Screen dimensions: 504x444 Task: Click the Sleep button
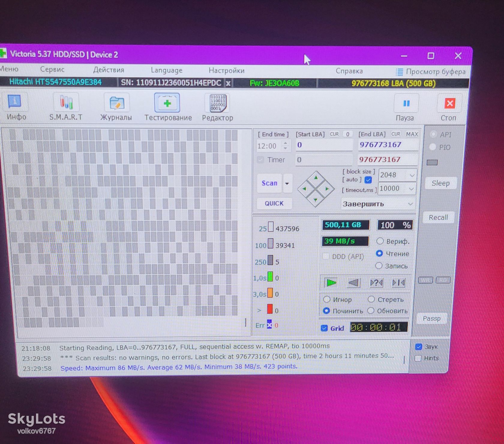(x=441, y=183)
